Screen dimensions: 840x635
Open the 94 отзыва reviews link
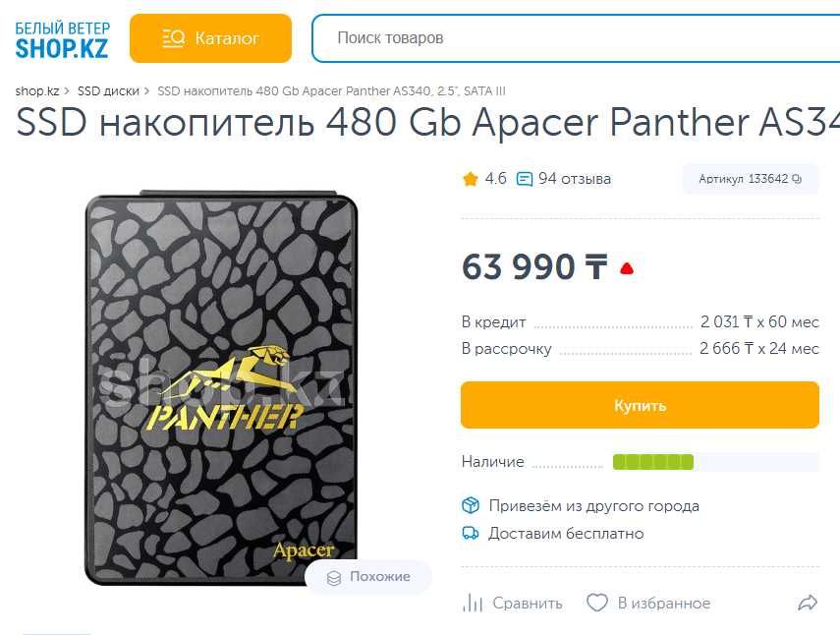point(575,179)
